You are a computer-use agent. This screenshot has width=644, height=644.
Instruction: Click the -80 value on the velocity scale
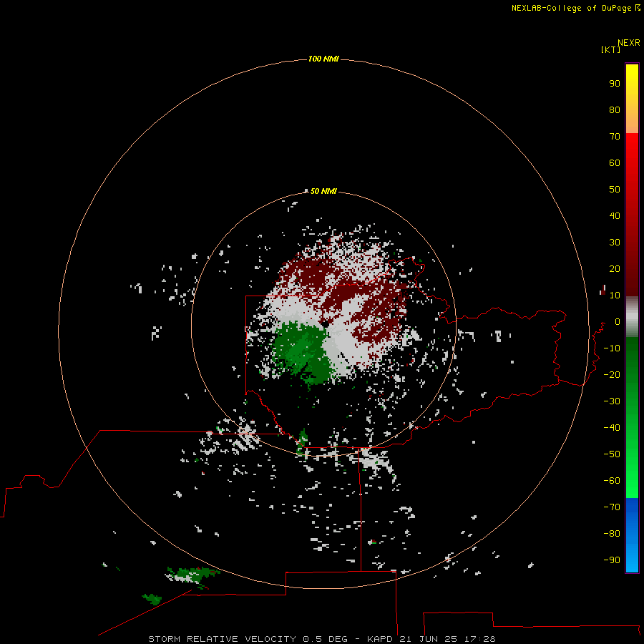(x=612, y=534)
